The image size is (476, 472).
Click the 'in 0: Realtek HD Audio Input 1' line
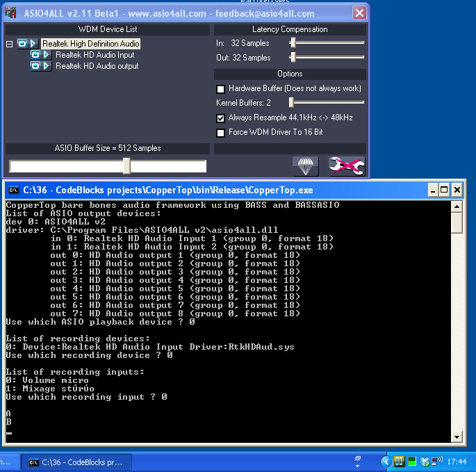(192, 238)
